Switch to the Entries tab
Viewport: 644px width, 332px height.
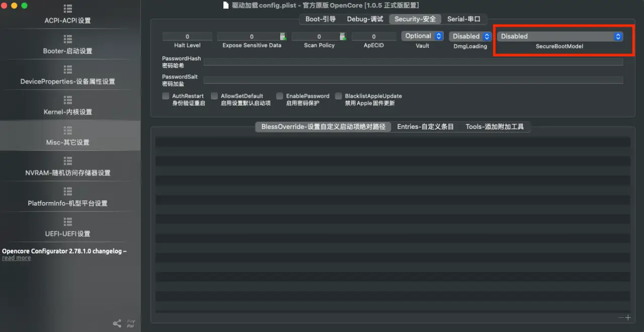click(x=425, y=127)
